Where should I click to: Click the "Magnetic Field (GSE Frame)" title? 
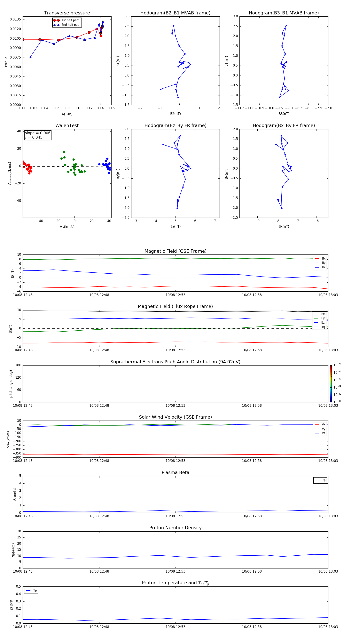[x=175, y=251]
